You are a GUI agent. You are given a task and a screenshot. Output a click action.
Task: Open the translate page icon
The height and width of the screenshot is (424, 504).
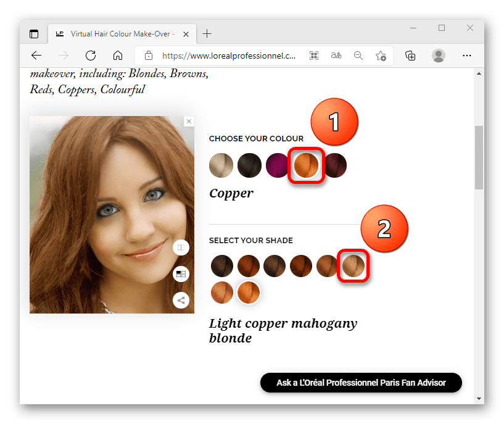(336, 56)
